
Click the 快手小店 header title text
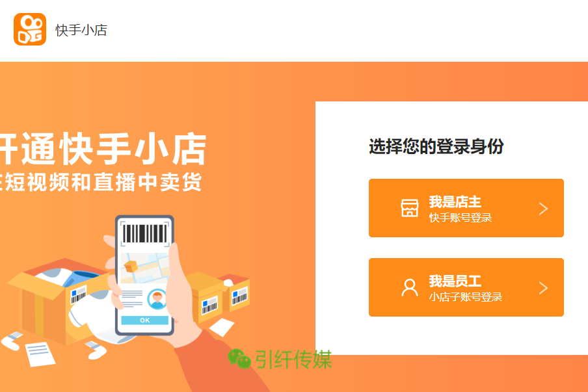tap(81, 30)
